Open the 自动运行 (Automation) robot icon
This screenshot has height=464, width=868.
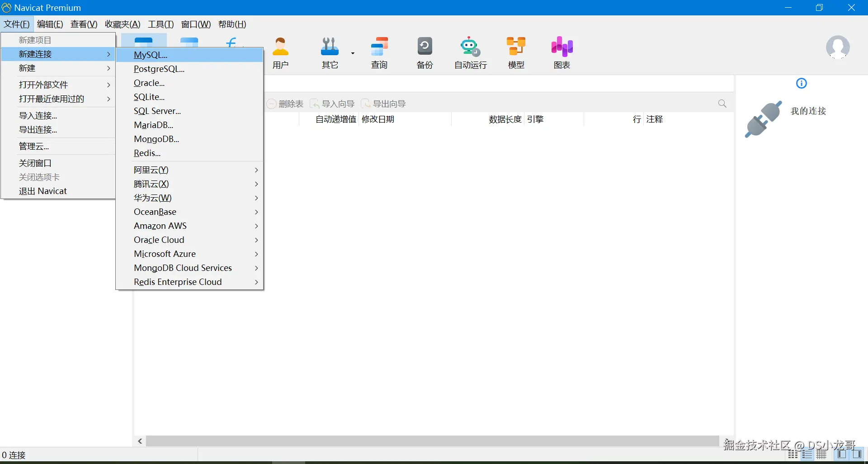point(470,53)
